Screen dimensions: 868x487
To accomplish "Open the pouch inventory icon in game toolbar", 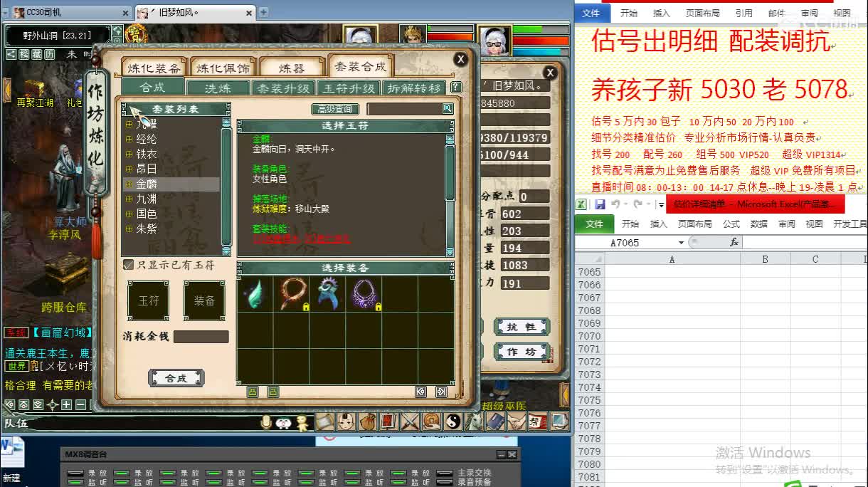I will click(367, 421).
